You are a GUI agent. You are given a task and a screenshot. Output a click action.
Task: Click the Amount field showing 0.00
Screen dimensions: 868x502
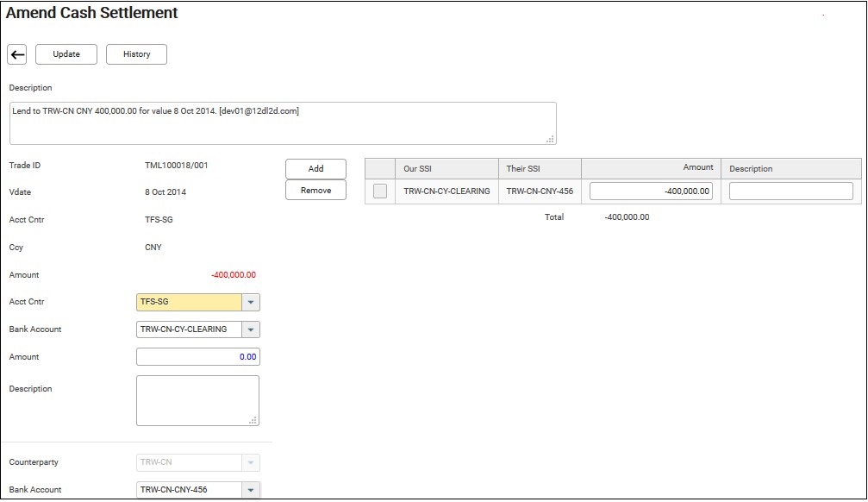(x=197, y=357)
